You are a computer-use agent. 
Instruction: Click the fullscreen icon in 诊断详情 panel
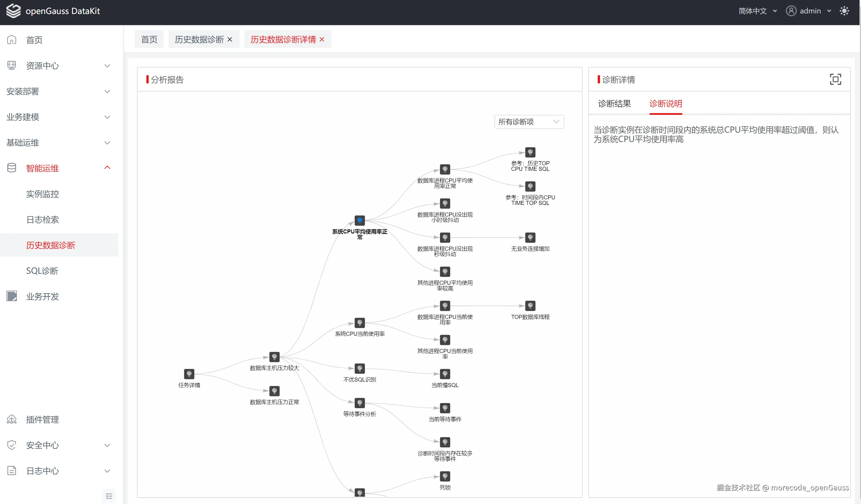[x=835, y=79]
